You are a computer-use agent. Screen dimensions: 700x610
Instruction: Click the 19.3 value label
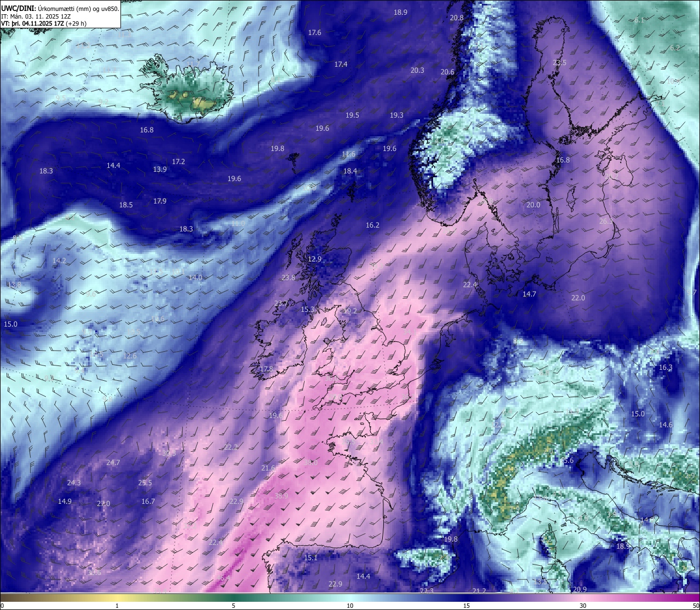pyautogui.click(x=396, y=115)
